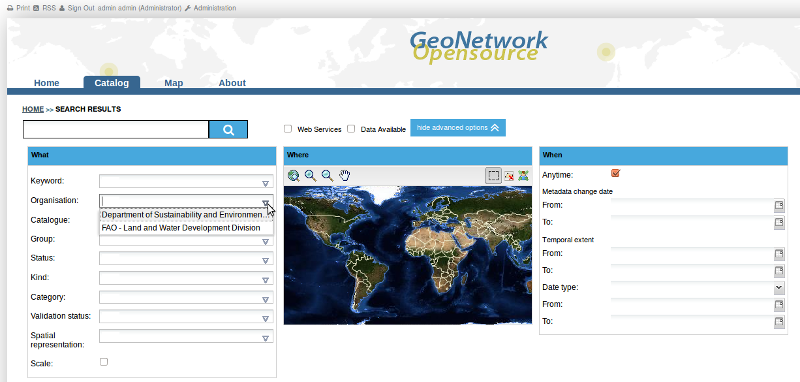The height and width of the screenshot is (382, 800).
Task: Open calendar for Temporal extent To
Action: (x=779, y=270)
